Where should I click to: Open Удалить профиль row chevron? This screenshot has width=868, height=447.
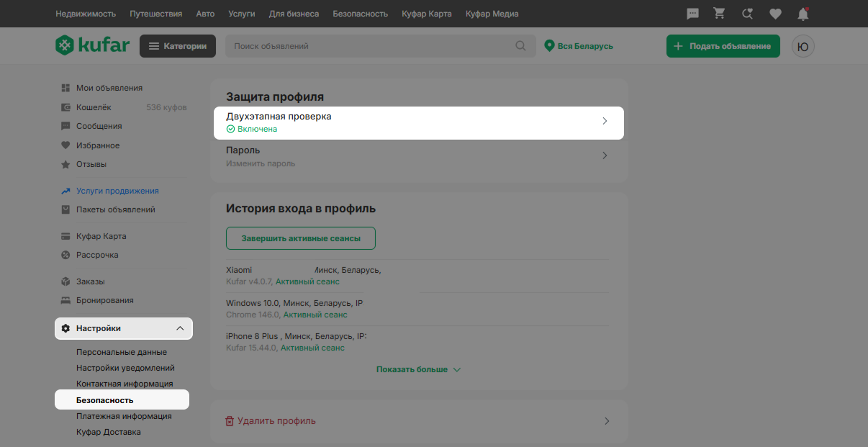pos(607,421)
